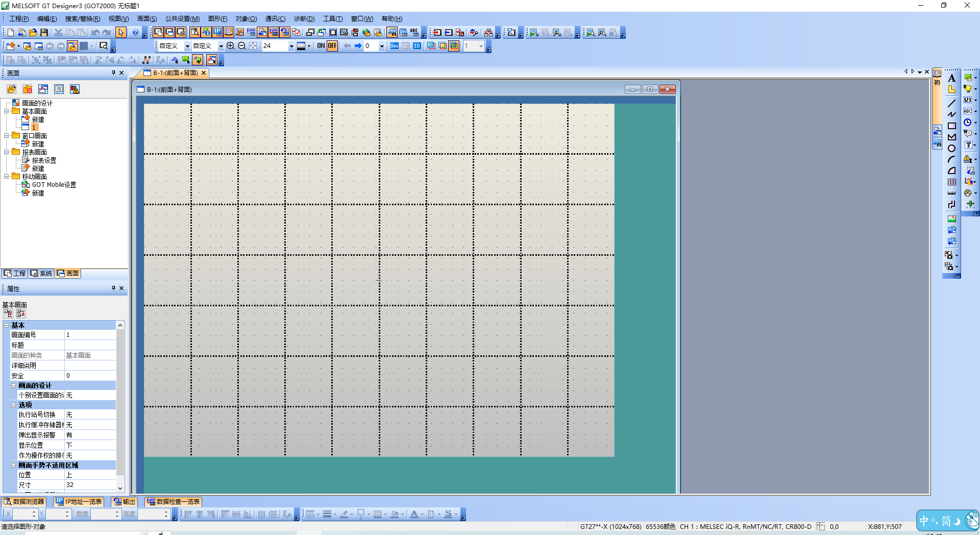
Task: Select the Rectangle drawing tool
Action: 951,126
